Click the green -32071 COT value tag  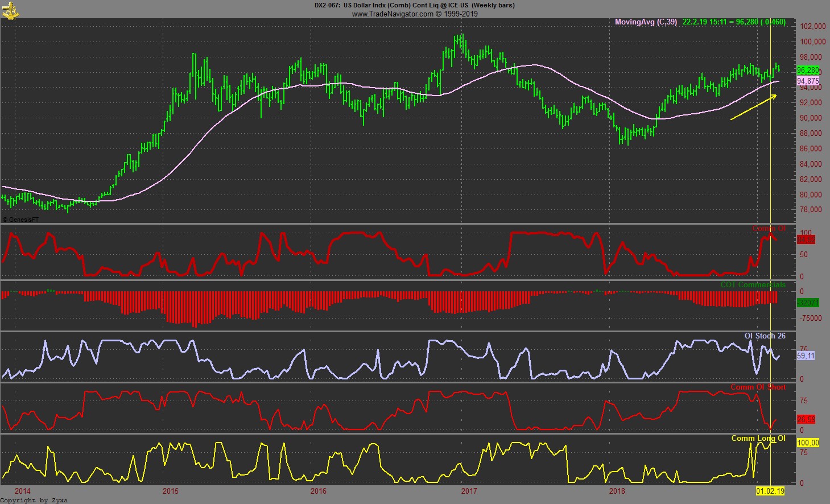pyautogui.click(x=808, y=303)
